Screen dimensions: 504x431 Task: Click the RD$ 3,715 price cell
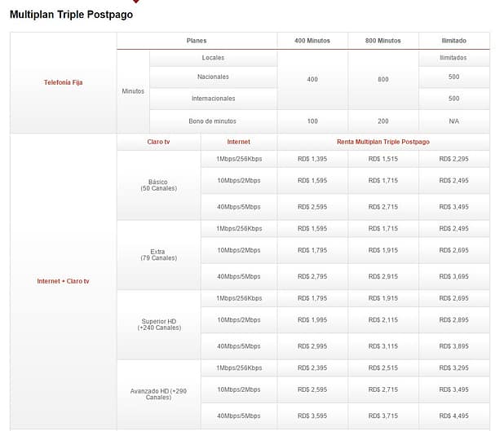tap(382, 416)
